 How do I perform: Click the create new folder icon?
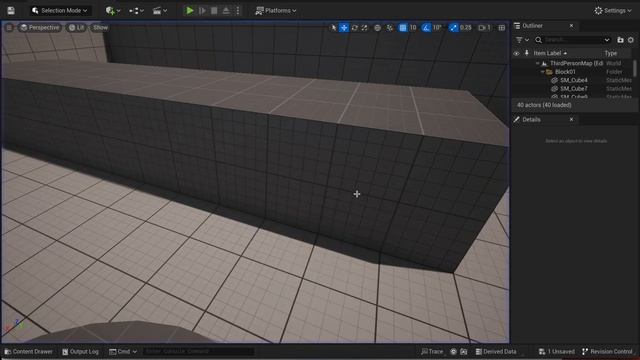(620, 40)
